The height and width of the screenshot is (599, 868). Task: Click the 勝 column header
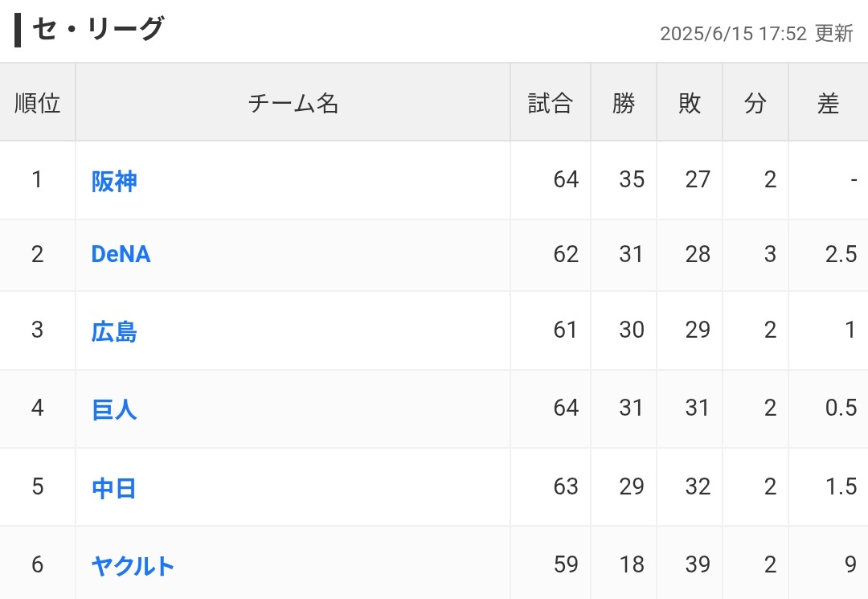click(624, 103)
